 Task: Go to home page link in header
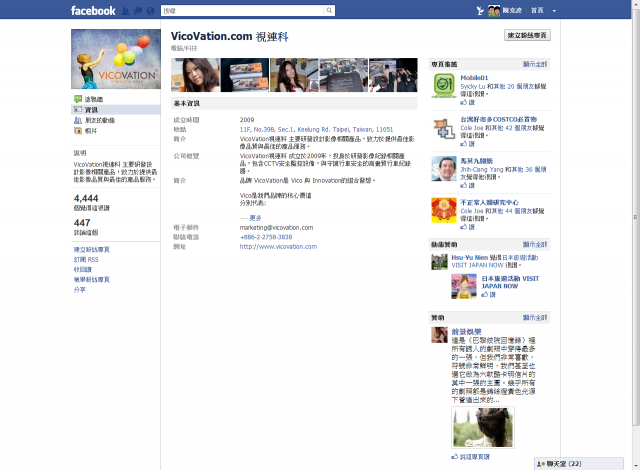tap(537, 11)
